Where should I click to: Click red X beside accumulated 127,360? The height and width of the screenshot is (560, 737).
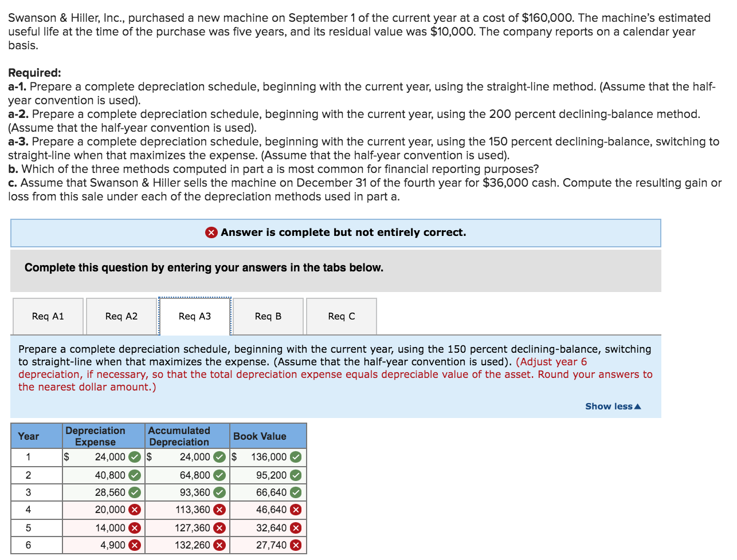click(x=219, y=528)
